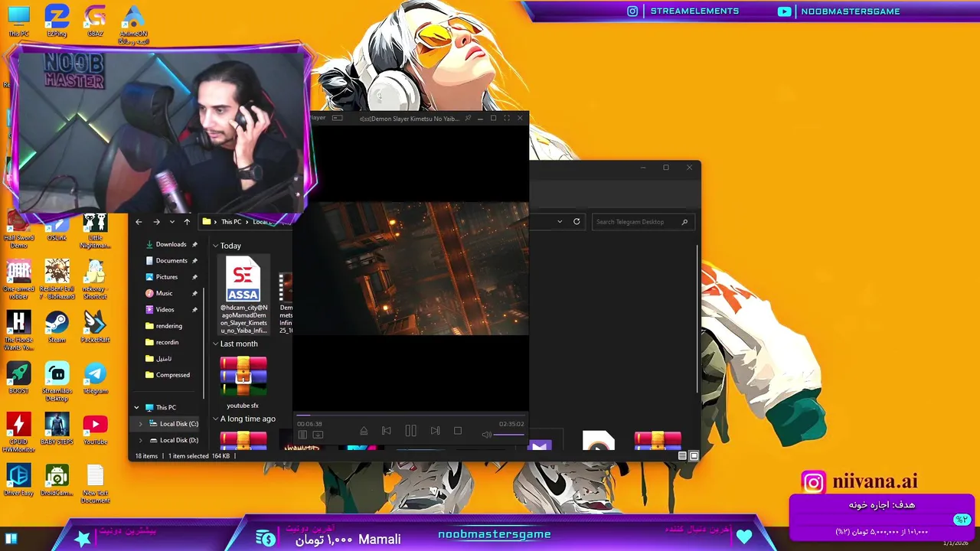Click the video frame in media player

tap(410, 268)
